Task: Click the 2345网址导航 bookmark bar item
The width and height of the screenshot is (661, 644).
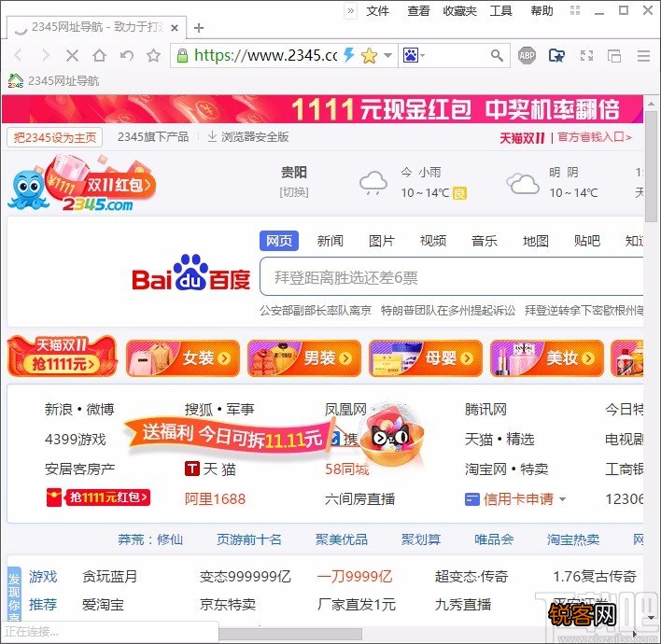Action: (x=53, y=80)
